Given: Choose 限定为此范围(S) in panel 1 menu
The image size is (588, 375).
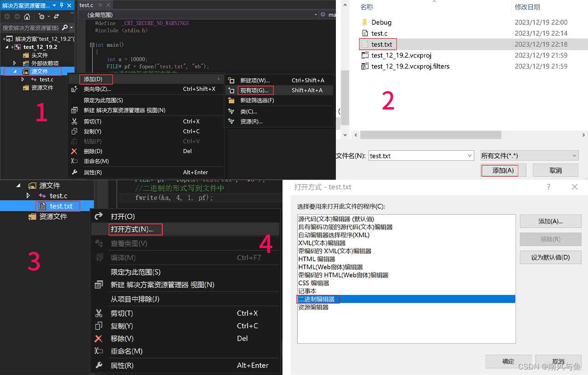Looking at the screenshot, I should tap(104, 100).
